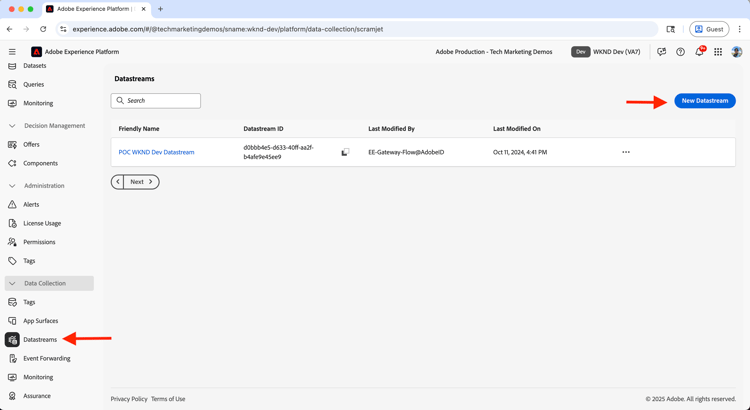Screen dimensions: 750x410
Task: Click the Adobe Production - Tech Marketing Demos org name
Action: point(494,52)
